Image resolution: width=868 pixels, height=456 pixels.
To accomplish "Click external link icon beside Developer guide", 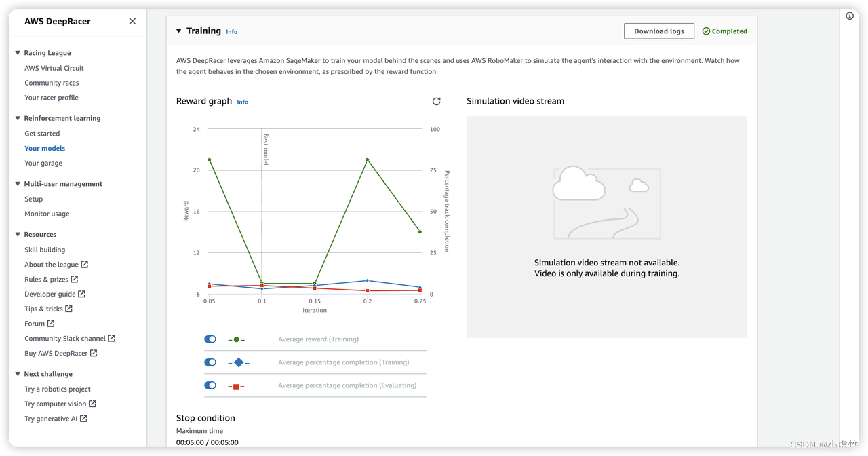I will [81, 294].
